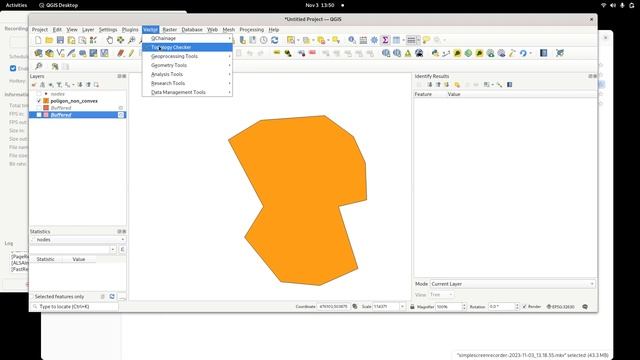640x360 pixels.
Task: Click the Pan Map to Selection icon
Action: pyautogui.click(x=120, y=40)
